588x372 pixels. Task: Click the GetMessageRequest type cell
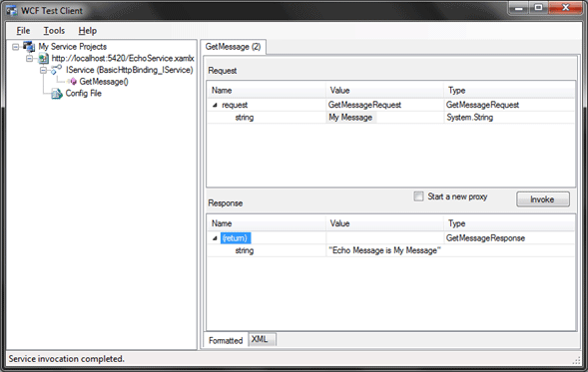(x=509, y=105)
